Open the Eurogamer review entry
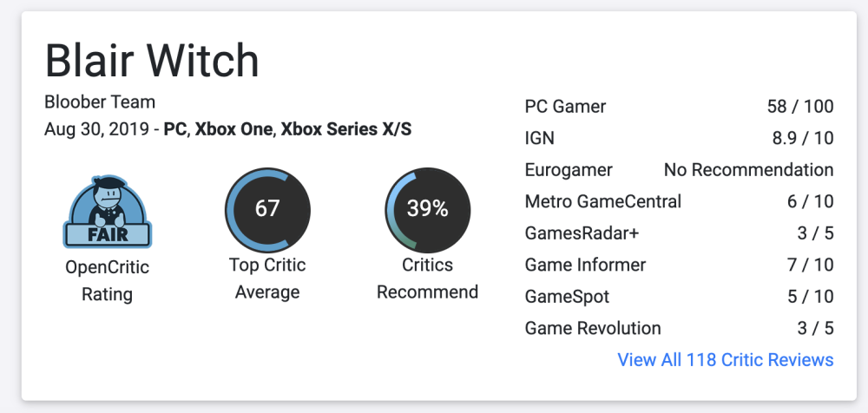The width and height of the screenshot is (868, 413). [569, 170]
